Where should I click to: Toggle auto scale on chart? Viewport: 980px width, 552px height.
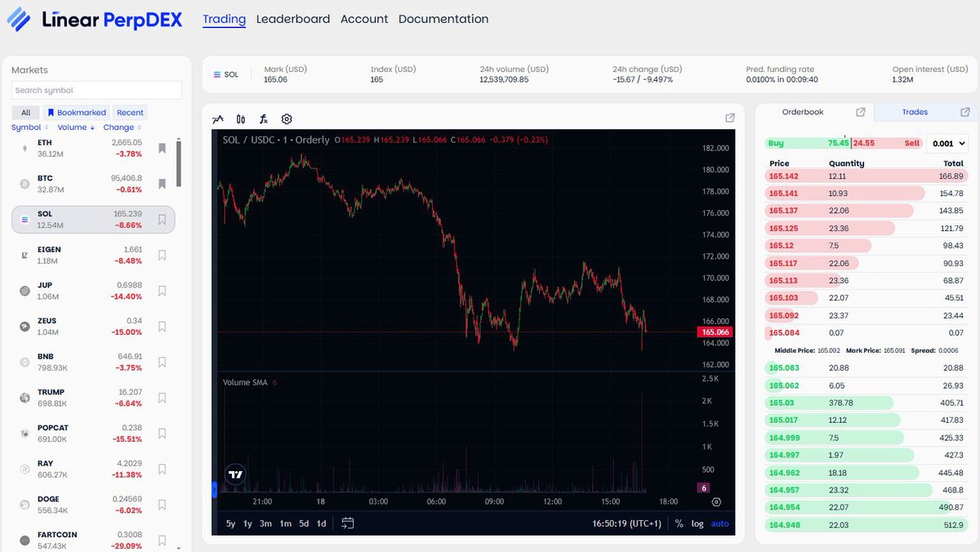(719, 523)
